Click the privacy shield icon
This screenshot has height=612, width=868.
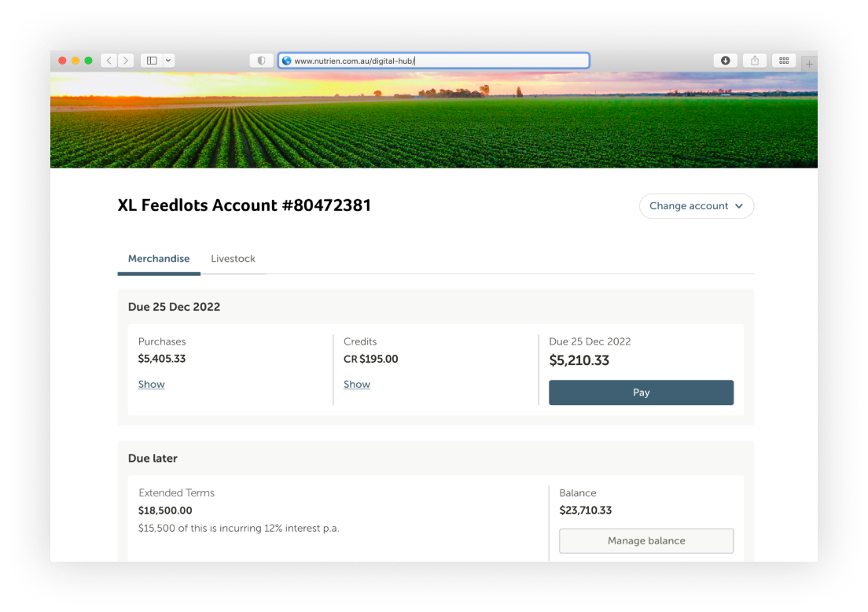(261, 61)
